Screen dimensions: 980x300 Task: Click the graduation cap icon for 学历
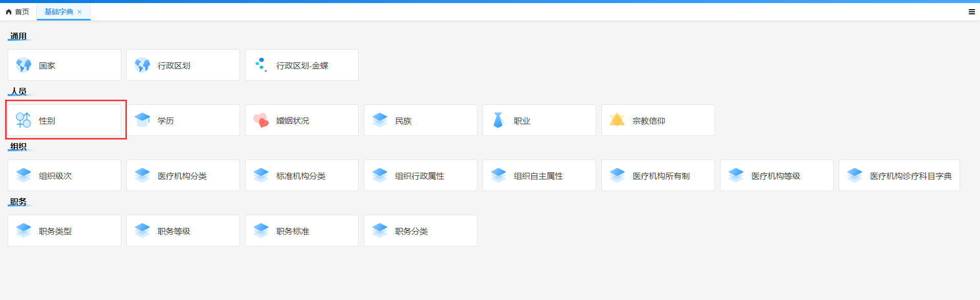pyautogui.click(x=142, y=120)
